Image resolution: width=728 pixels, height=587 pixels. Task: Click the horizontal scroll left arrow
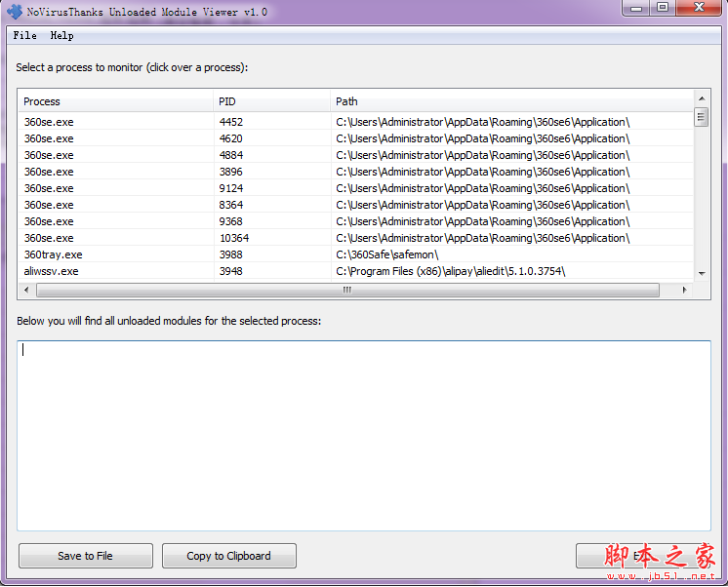[26, 290]
